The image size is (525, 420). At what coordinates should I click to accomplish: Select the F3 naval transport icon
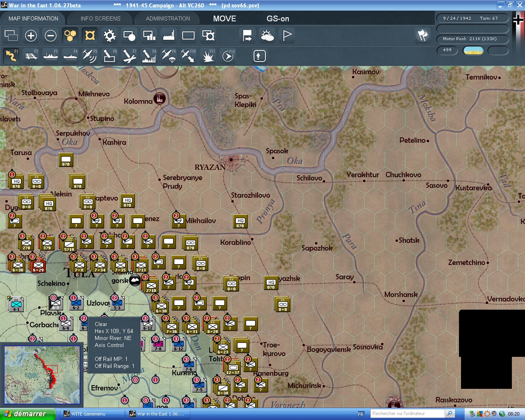(50, 55)
